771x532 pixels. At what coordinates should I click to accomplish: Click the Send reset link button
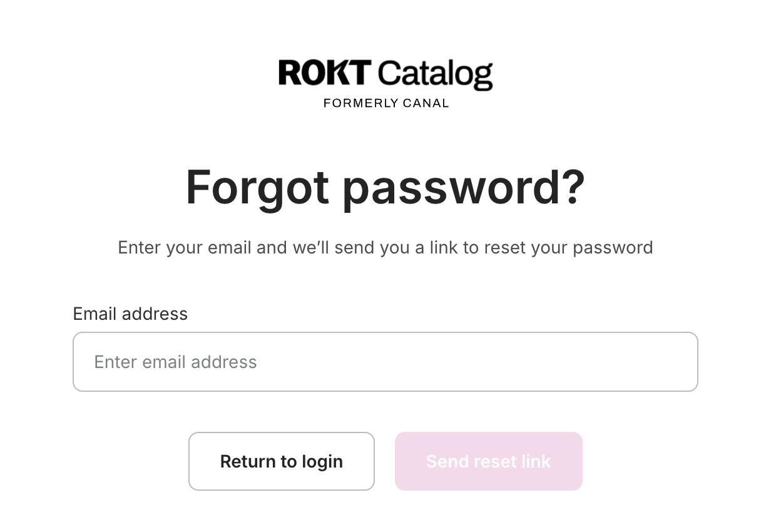489,461
